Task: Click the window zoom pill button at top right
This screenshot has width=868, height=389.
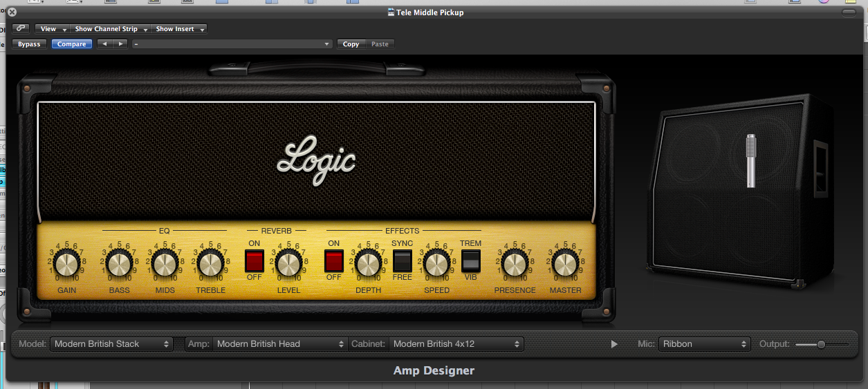Action: pyautogui.click(x=848, y=12)
